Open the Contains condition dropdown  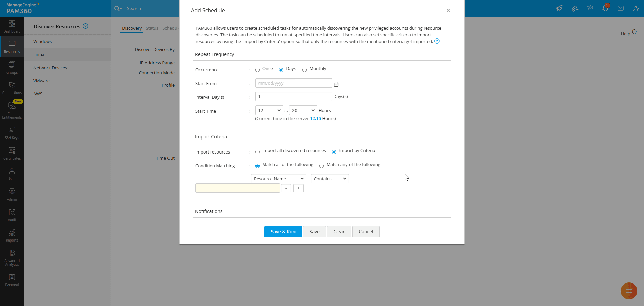click(330, 179)
